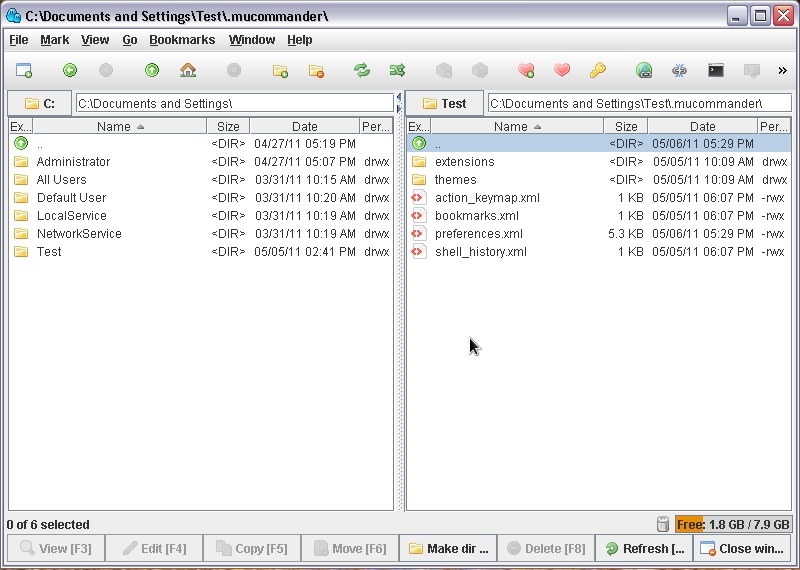
Task: Click the Refresh button
Action: pos(644,549)
